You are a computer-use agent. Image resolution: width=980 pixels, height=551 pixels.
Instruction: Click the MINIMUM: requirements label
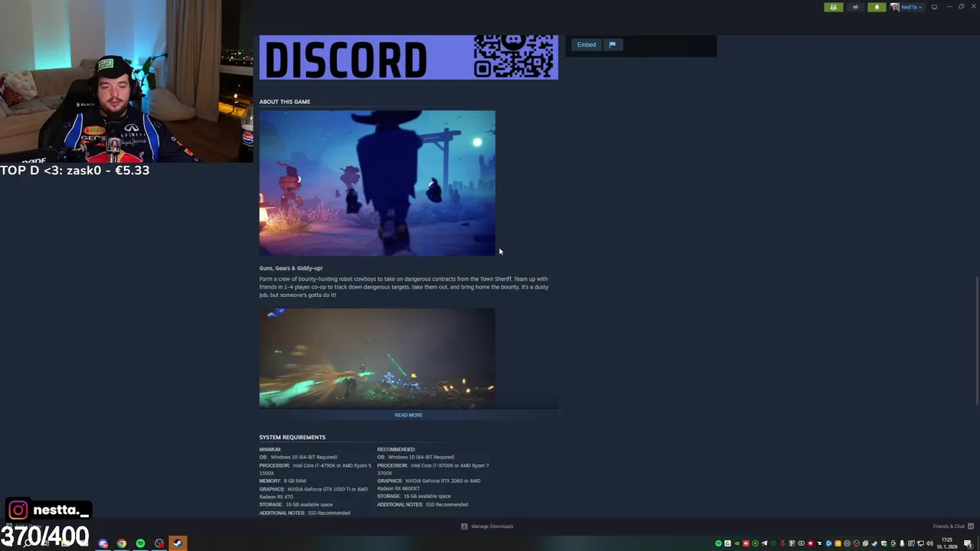coord(270,449)
